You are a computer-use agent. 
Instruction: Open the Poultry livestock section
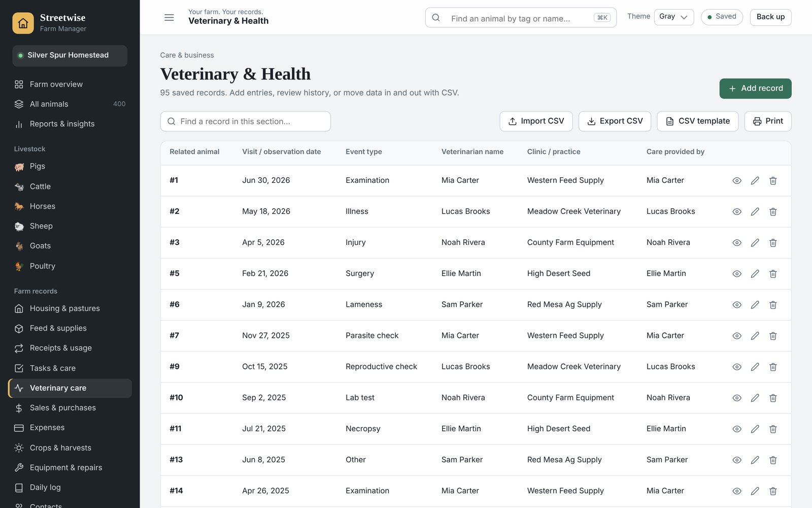click(x=70, y=266)
